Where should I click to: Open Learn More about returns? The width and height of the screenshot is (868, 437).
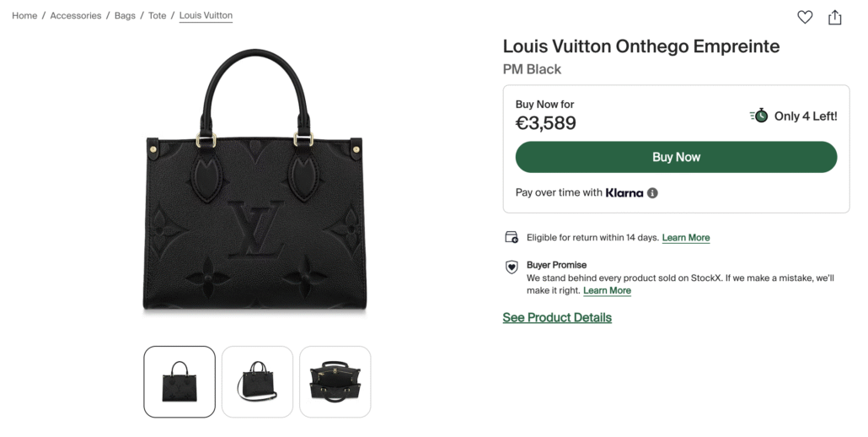click(x=686, y=238)
